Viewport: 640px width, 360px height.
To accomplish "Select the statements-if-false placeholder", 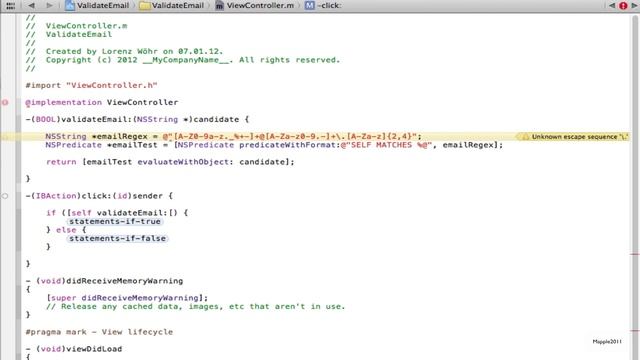I will [x=117, y=238].
